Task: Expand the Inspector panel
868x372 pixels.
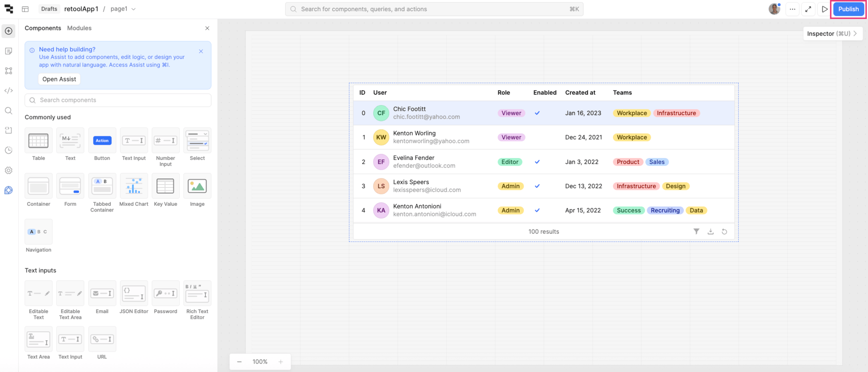Action: click(832, 34)
